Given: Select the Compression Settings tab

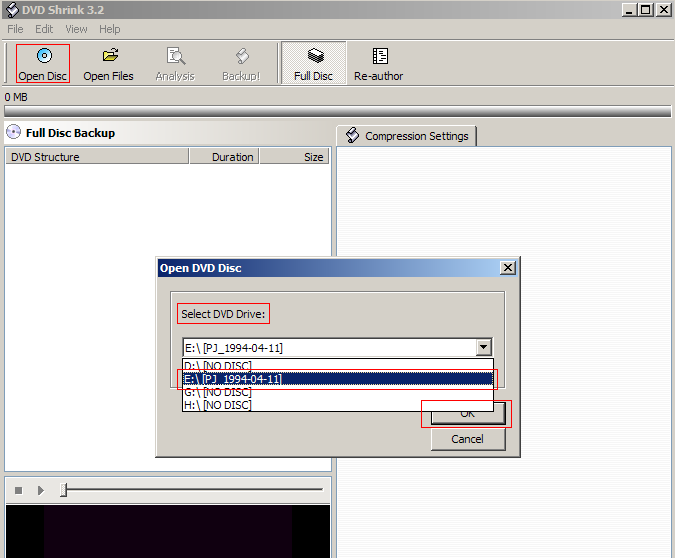Looking at the screenshot, I should [x=407, y=136].
